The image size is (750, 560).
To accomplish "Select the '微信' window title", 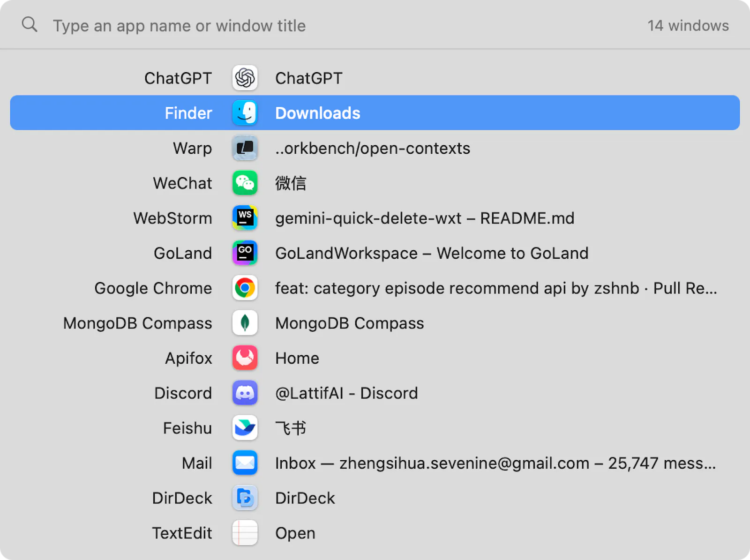I will tap(291, 183).
